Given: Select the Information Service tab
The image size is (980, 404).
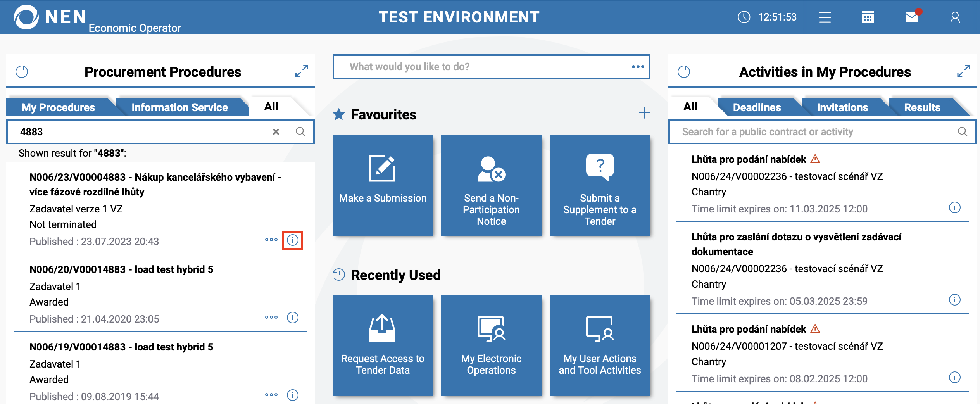Looking at the screenshot, I should click(179, 107).
